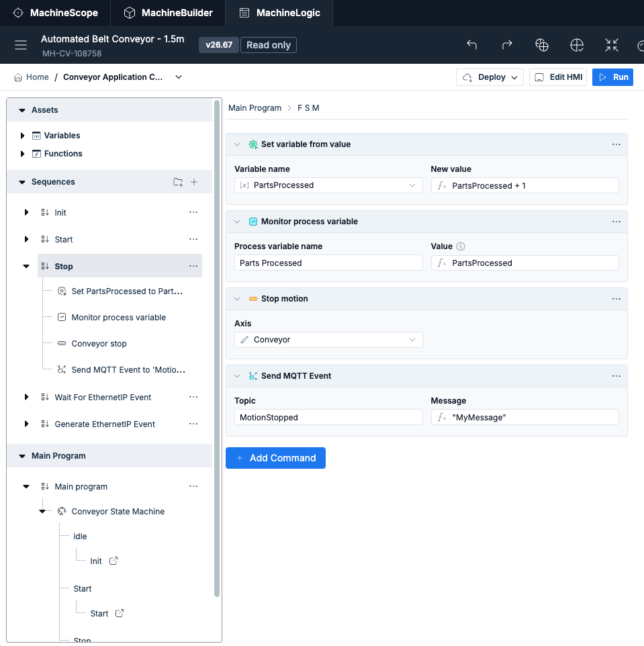Click the globe with plus icon
Screen dimensions: 644x646
click(x=541, y=44)
